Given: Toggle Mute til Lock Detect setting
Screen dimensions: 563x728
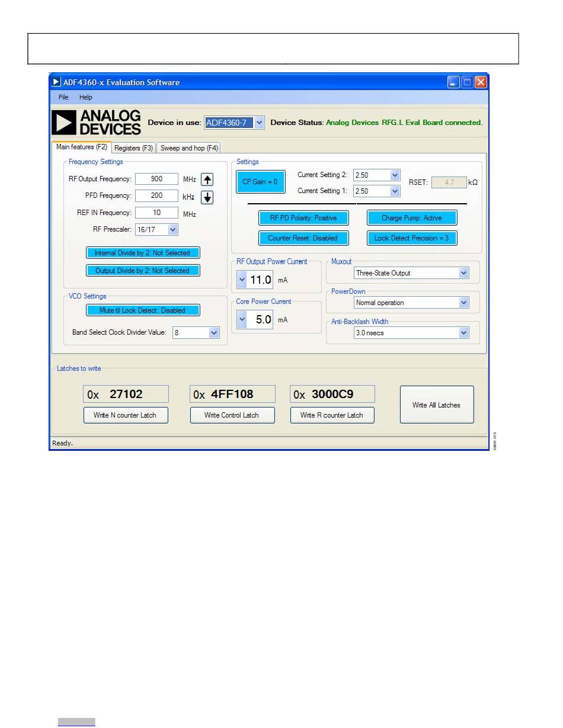Looking at the screenshot, I should (143, 310).
